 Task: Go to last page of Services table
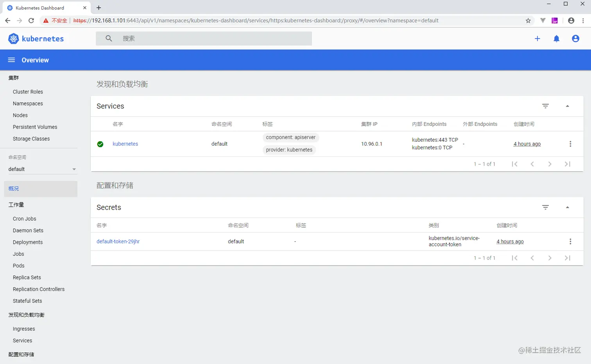[568, 164]
